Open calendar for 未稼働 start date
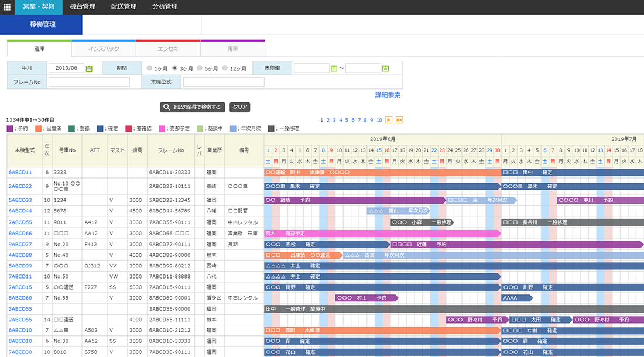Image resolution: width=644 pixels, height=357 pixels. click(334, 68)
